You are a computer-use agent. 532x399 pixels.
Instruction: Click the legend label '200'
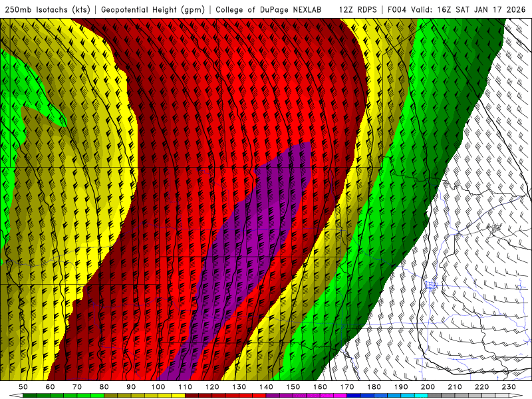(428, 387)
